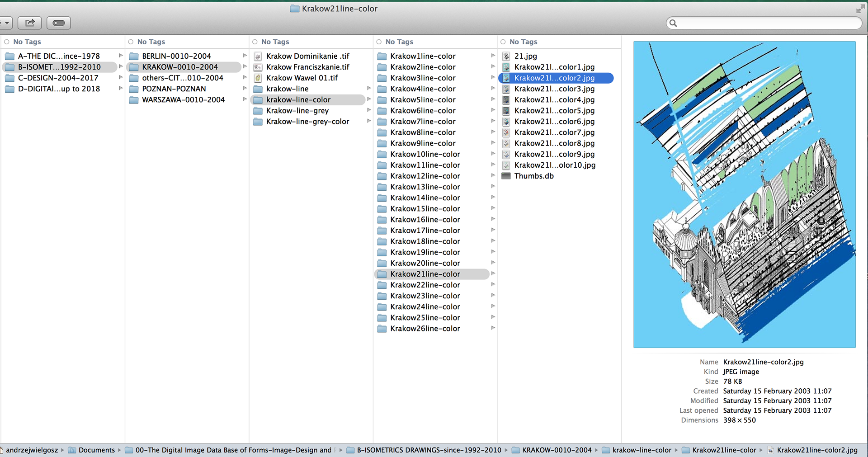The width and height of the screenshot is (868, 457).
Task: Open the Krakow24line-color folder
Action: pos(432,306)
